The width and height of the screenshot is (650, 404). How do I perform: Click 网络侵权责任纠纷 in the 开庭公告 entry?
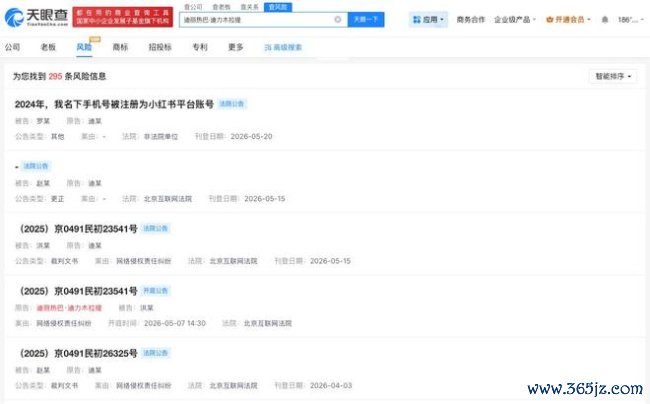[63, 323]
